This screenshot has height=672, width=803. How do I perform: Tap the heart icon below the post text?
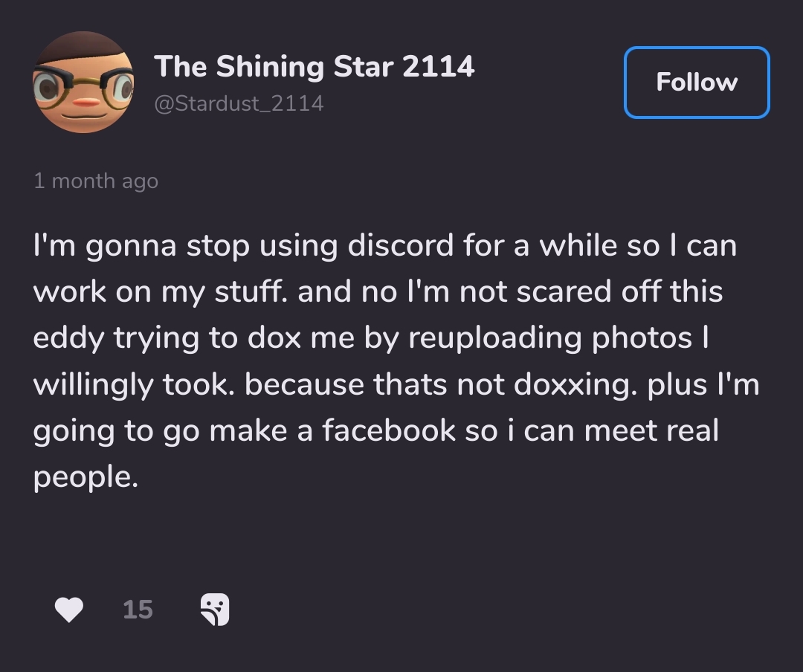click(x=68, y=610)
